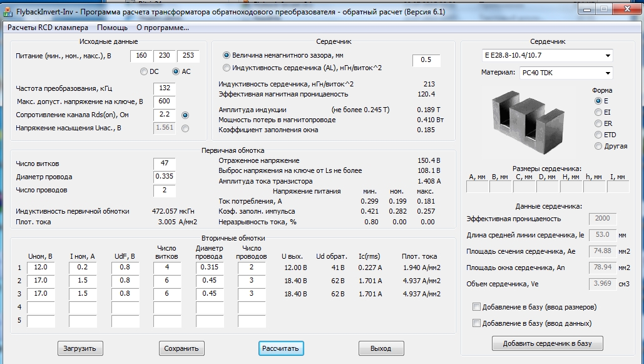The image size is (644, 364).
Task: Select inductance AL radio option
Action: tap(227, 67)
